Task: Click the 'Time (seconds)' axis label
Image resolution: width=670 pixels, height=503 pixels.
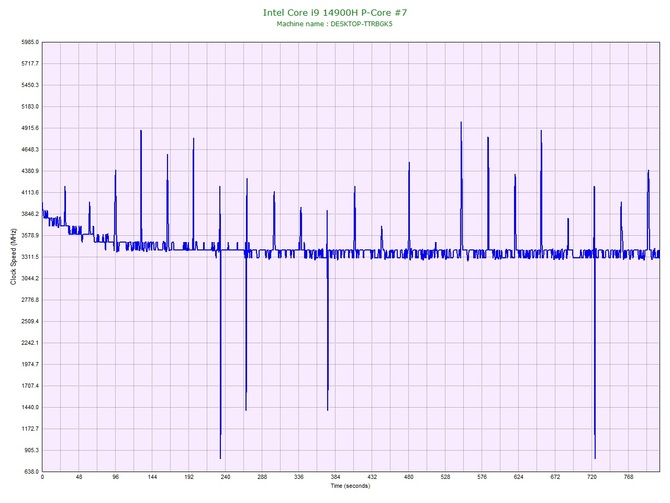Action: [x=350, y=486]
